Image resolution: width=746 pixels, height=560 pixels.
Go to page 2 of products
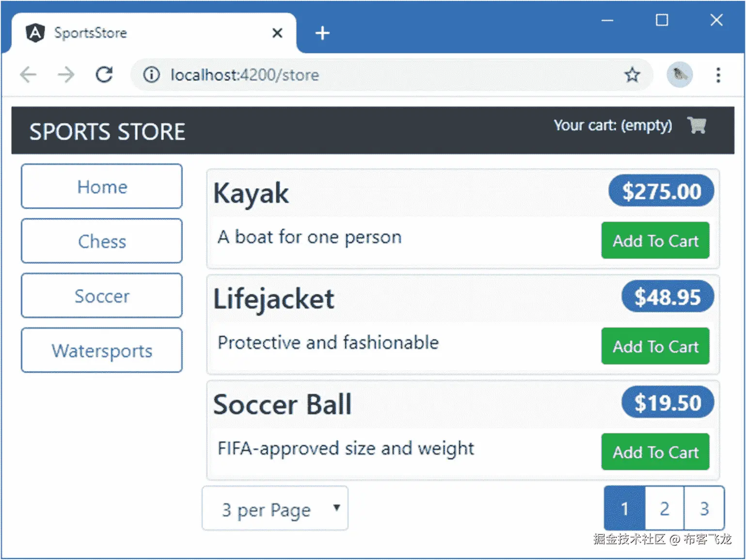pos(664,509)
